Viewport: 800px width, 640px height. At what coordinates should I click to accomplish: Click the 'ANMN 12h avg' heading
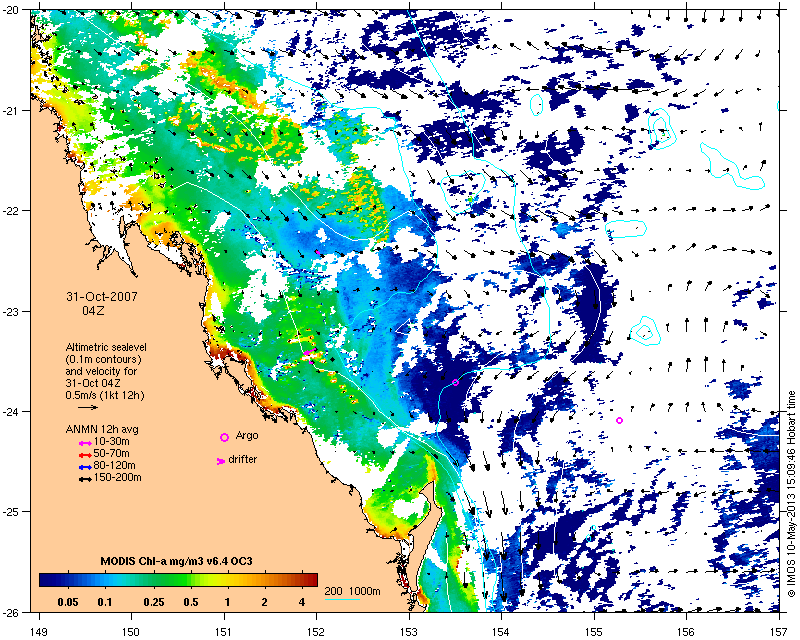102,429
